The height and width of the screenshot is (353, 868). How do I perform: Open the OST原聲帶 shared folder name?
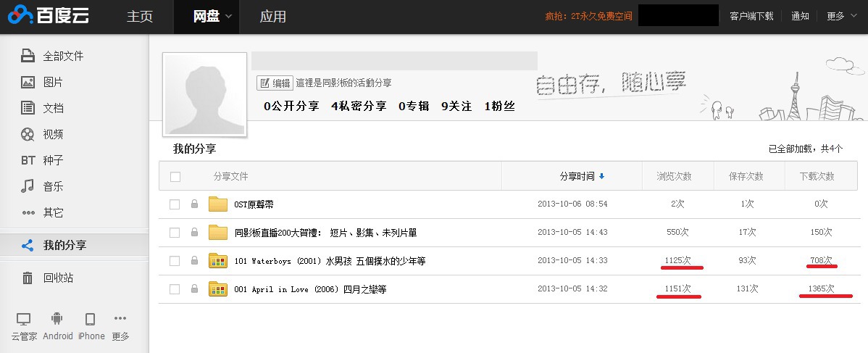coord(254,204)
